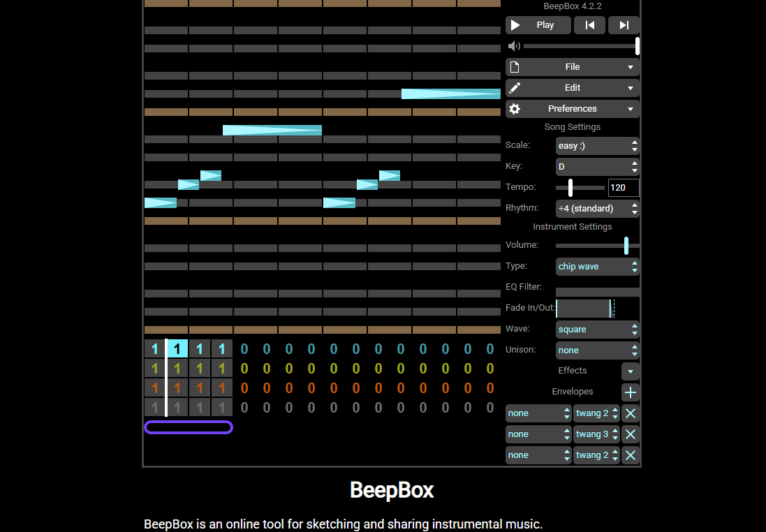Click the pencil icon on the Edit button
The image size is (766, 532).
[515, 87]
